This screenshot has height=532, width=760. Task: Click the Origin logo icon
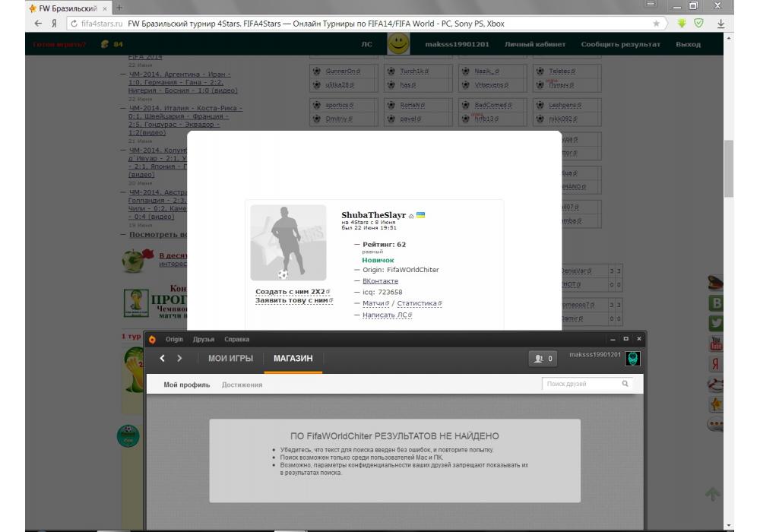[x=153, y=339]
